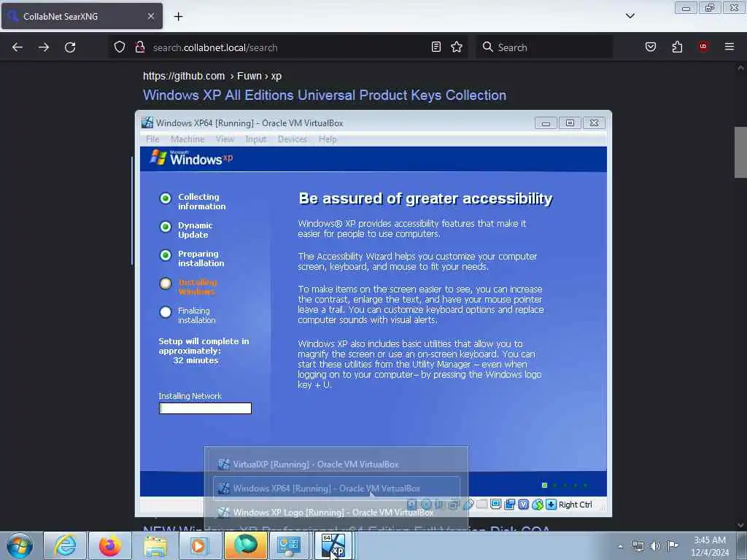747x560 pixels.
Task: Open the Firefox hamburger menu
Action: [729, 47]
